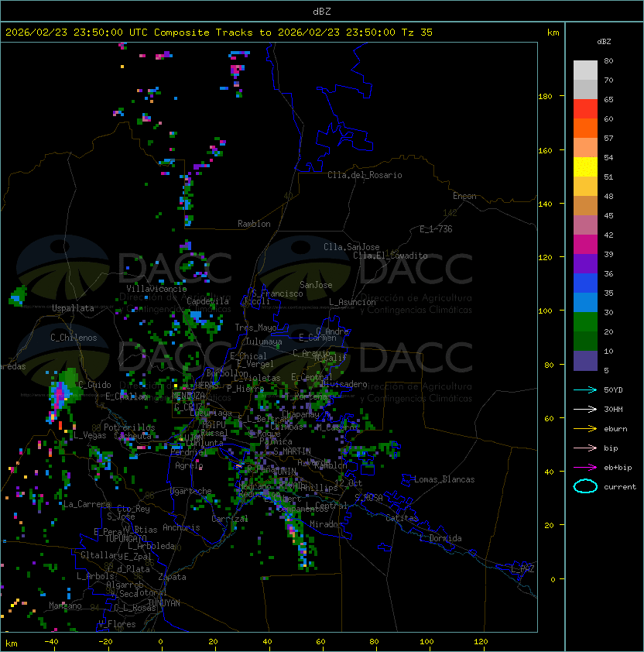Viewport: 644px width, 652px height.
Task: Pick the light gray 70–80 dBZ swatch
Action: pos(585,70)
